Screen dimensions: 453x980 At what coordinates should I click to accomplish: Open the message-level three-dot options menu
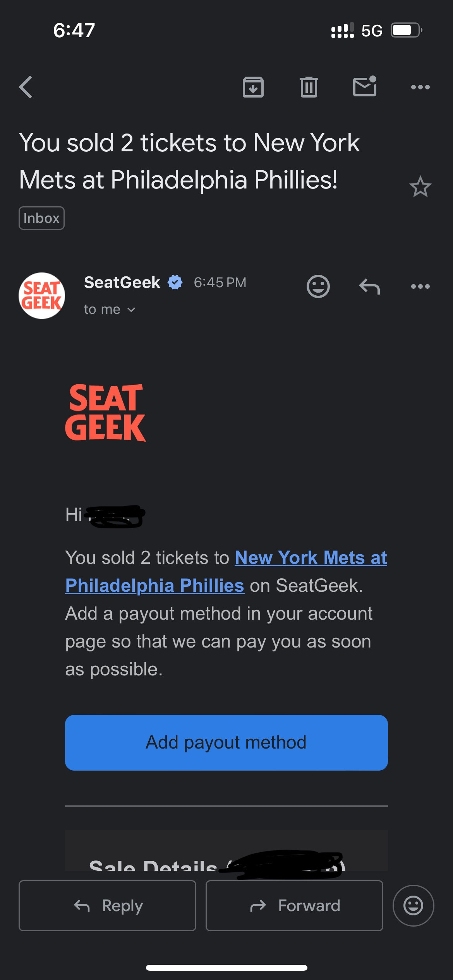click(420, 286)
